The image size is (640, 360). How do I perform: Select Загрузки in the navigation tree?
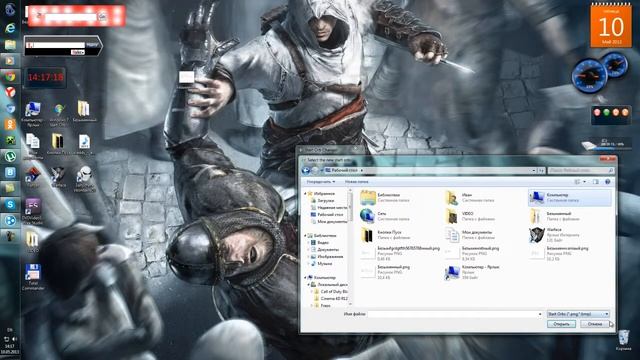(326, 201)
